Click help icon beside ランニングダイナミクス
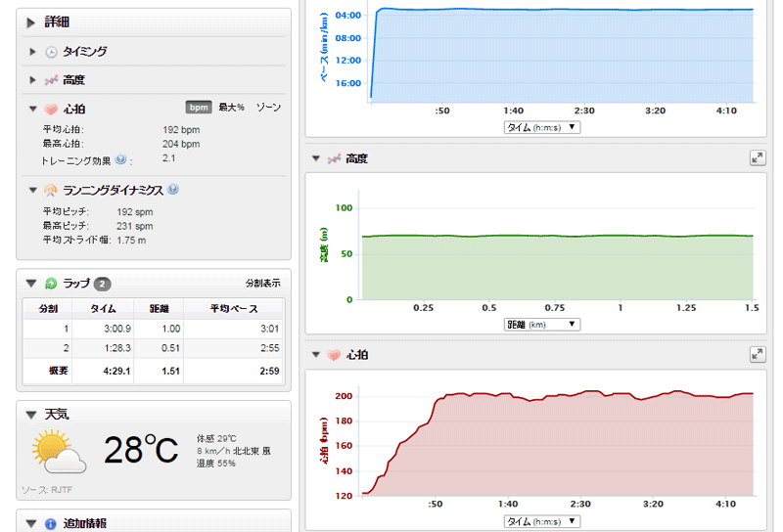783x532 pixels. [x=172, y=190]
